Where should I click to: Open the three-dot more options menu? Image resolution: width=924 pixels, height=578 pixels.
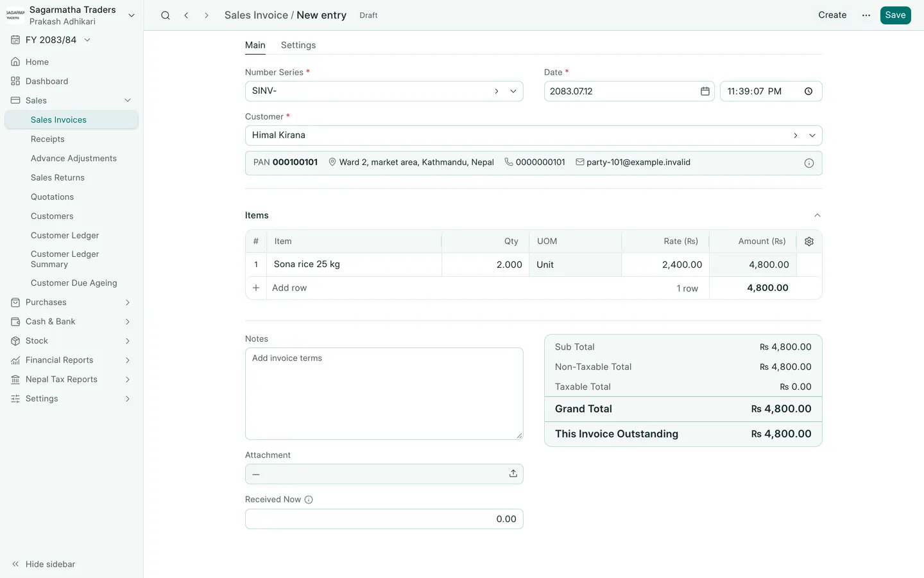866,15
